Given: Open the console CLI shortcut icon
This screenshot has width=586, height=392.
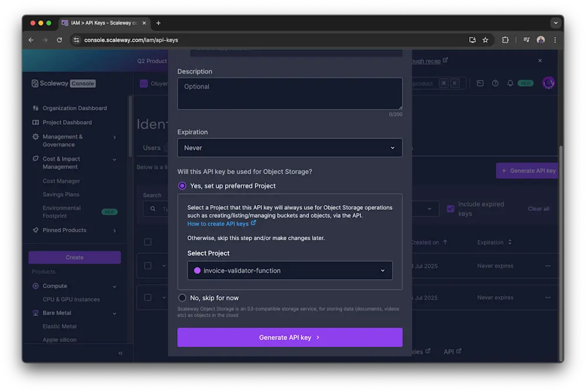Looking at the screenshot, I should [x=480, y=82].
